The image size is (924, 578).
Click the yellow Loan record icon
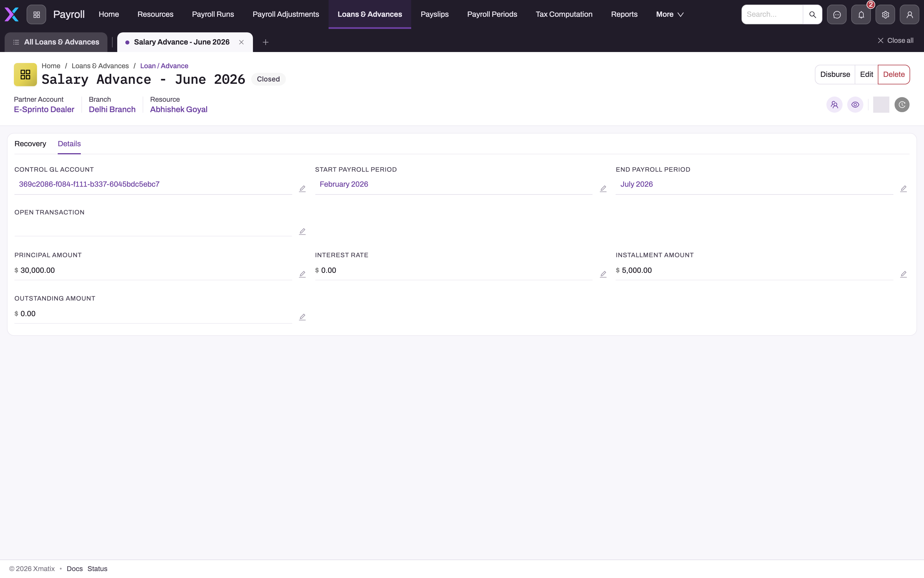pyautogui.click(x=25, y=75)
